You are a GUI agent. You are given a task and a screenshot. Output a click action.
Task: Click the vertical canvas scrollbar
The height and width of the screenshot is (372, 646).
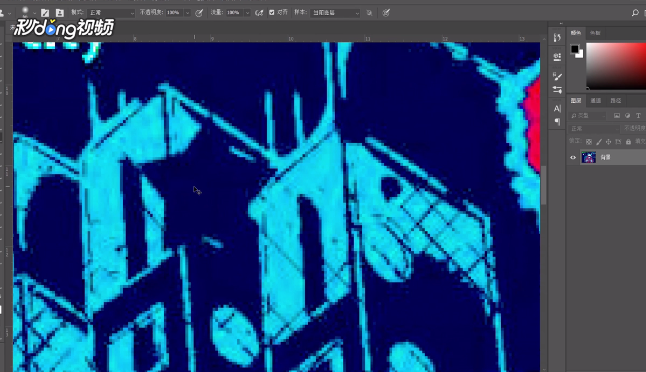point(543,185)
